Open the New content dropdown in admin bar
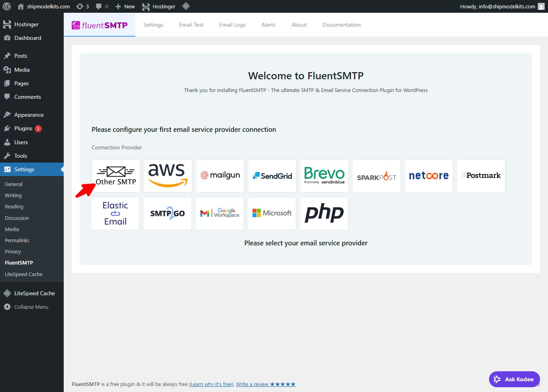The width and height of the screenshot is (548, 392). click(x=125, y=6)
